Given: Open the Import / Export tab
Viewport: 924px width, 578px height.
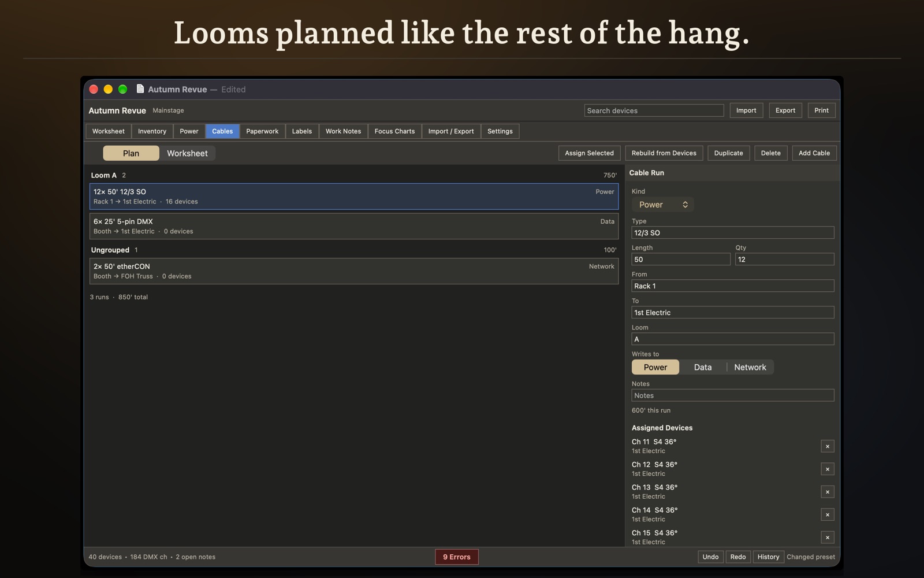Looking at the screenshot, I should pyautogui.click(x=451, y=131).
